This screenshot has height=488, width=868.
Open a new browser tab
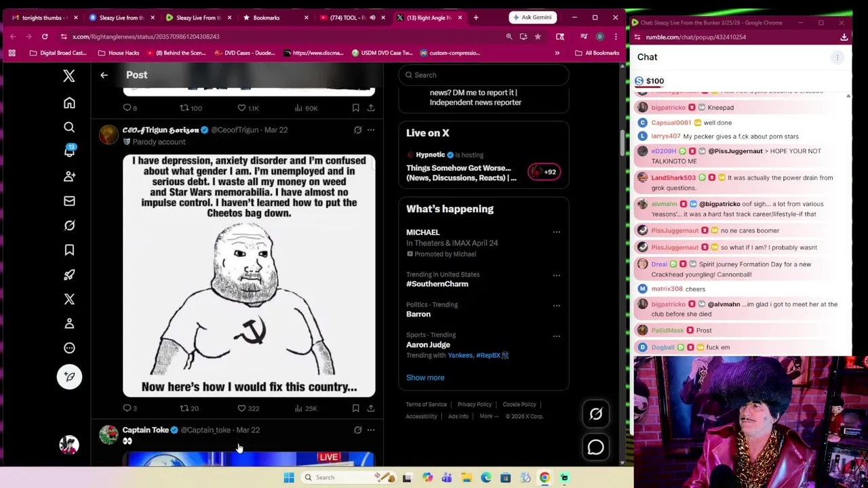point(475,18)
